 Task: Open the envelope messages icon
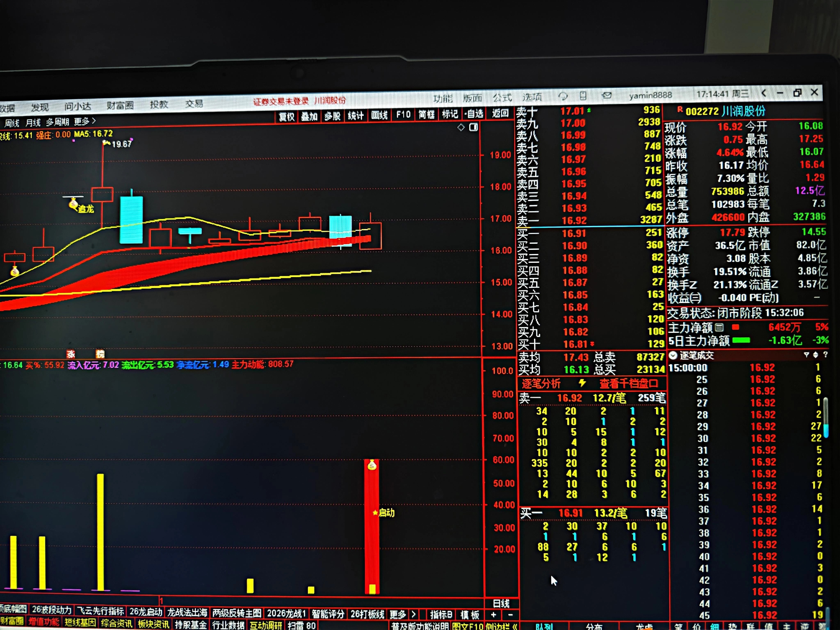(607, 95)
